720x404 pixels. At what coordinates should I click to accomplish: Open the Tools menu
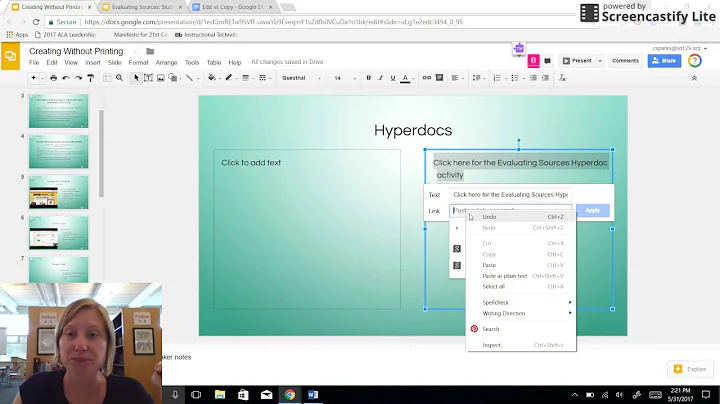point(192,62)
